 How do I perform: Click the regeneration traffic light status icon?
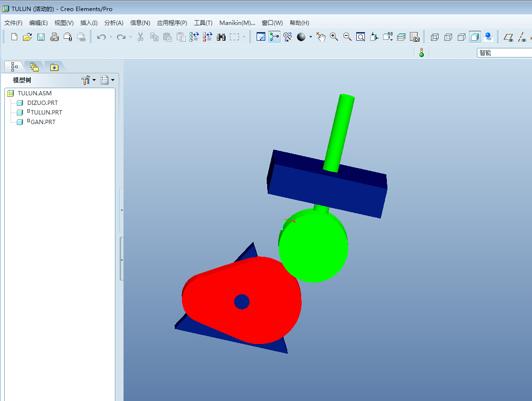click(x=421, y=53)
